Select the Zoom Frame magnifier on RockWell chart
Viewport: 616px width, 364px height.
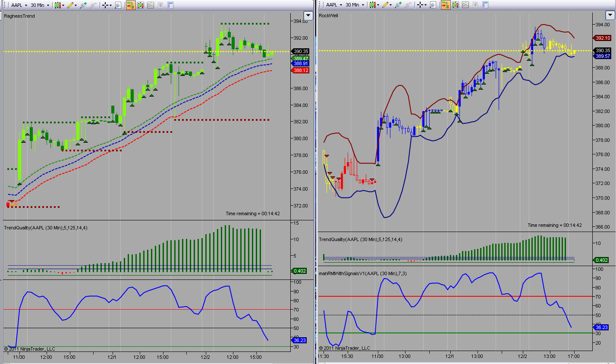click(x=433, y=5)
